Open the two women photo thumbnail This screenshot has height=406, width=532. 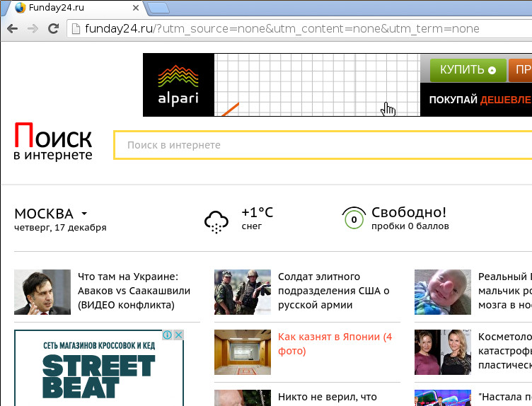(443, 352)
